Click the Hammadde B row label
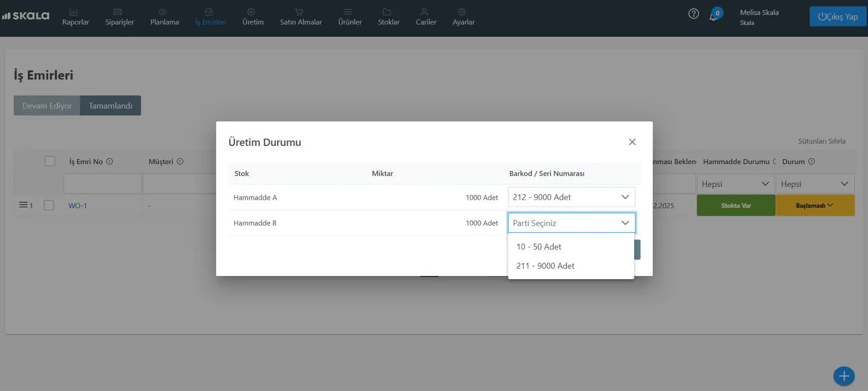Screen dimensions: 868x391 click(x=255, y=223)
